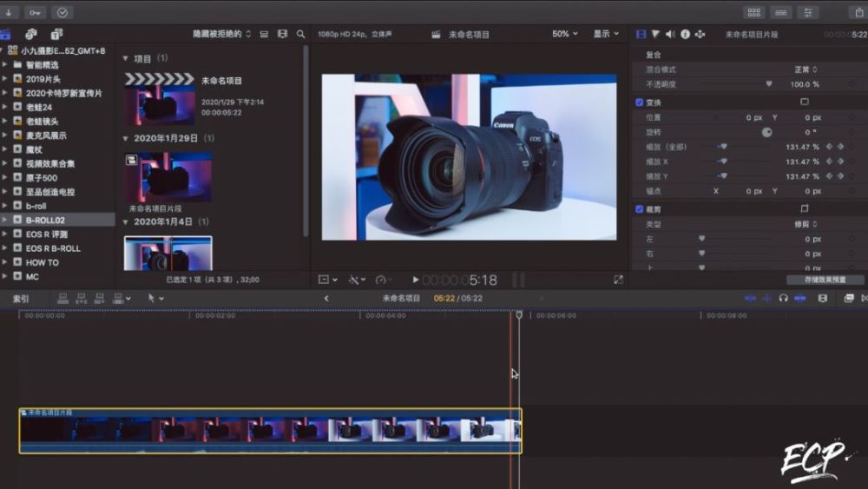
Task: Toggle the inspector sliders button
Action: 807,12
